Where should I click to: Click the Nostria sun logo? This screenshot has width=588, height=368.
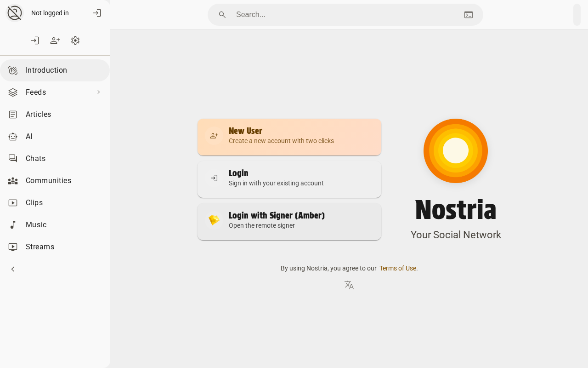coord(456,151)
